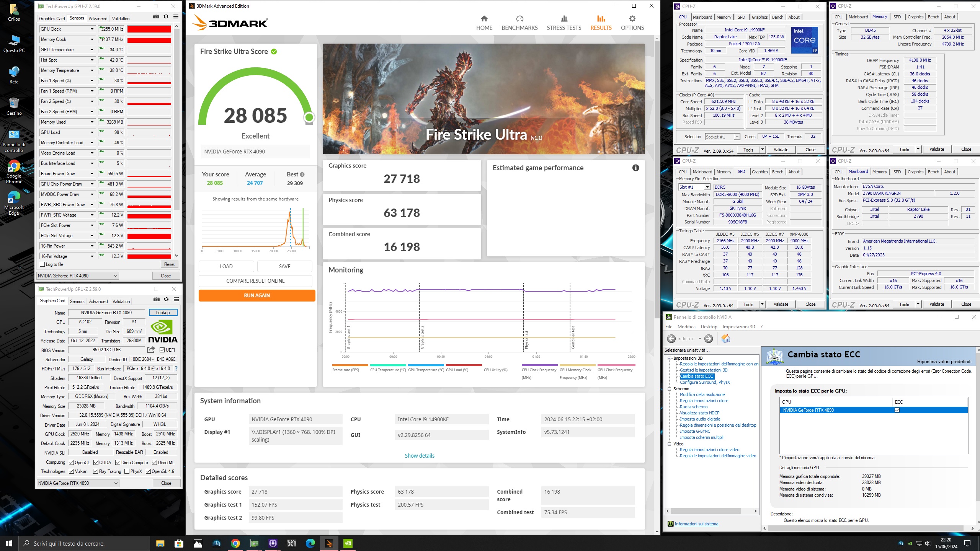Click the info icon next to Best score
The image size is (980, 551).
point(302,174)
